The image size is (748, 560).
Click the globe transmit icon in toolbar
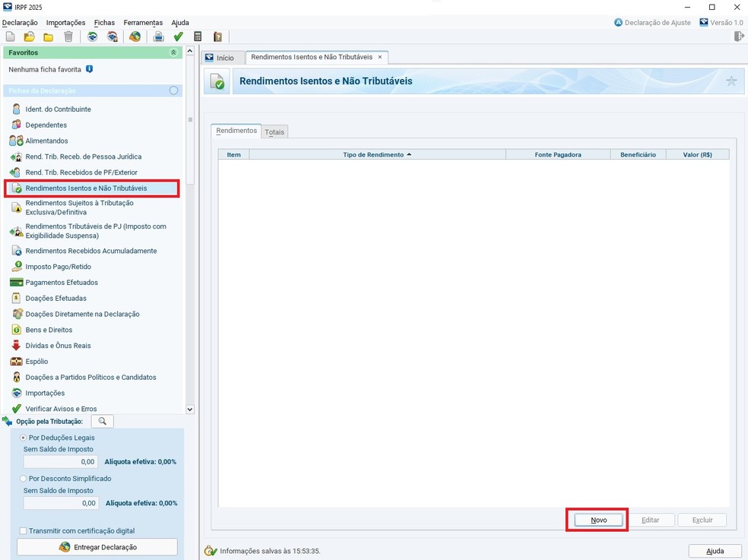tap(135, 36)
